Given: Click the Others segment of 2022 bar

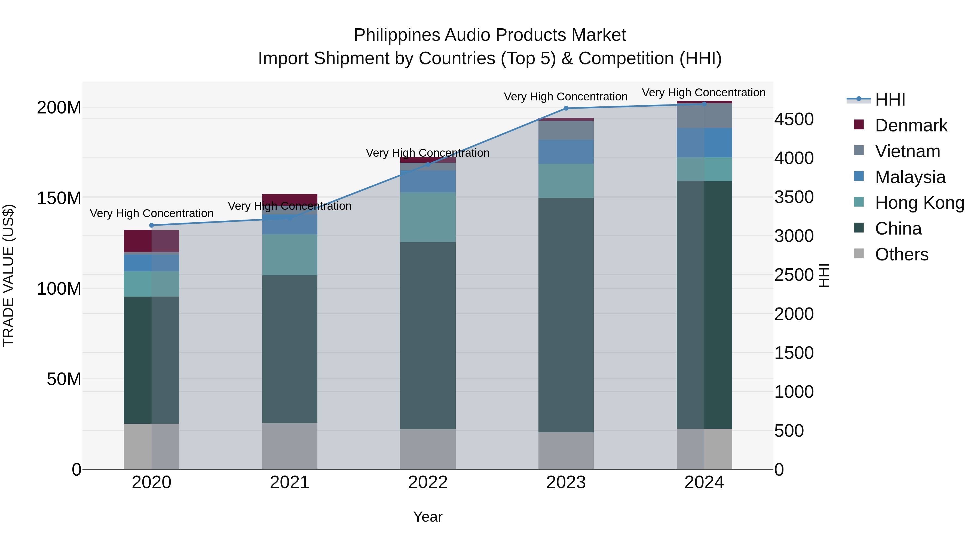Looking at the screenshot, I should (x=428, y=449).
